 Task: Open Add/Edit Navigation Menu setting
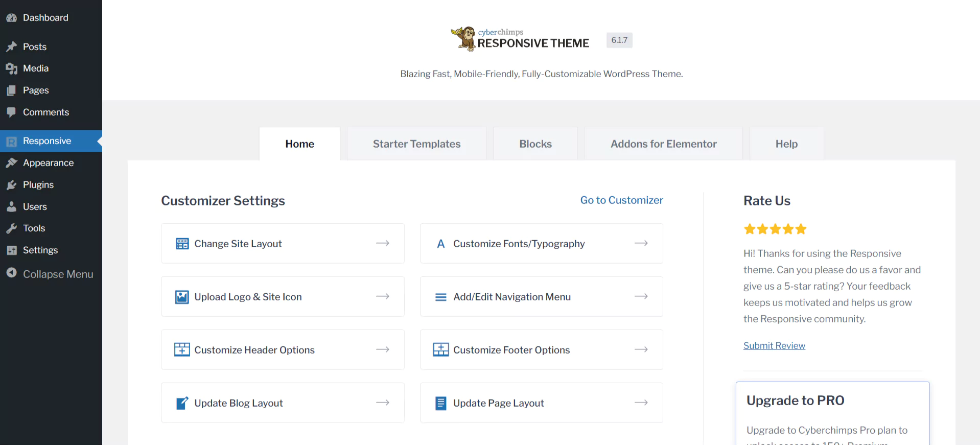point(542,296)
